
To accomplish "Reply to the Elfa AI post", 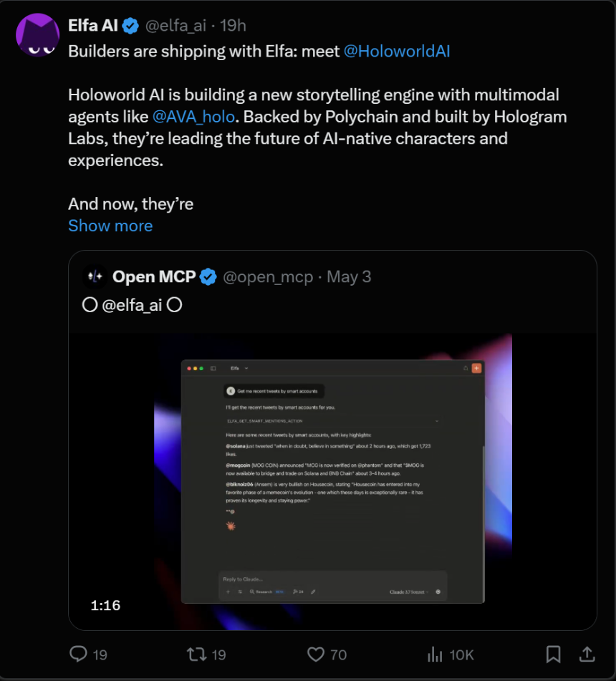I will point(79,654).
